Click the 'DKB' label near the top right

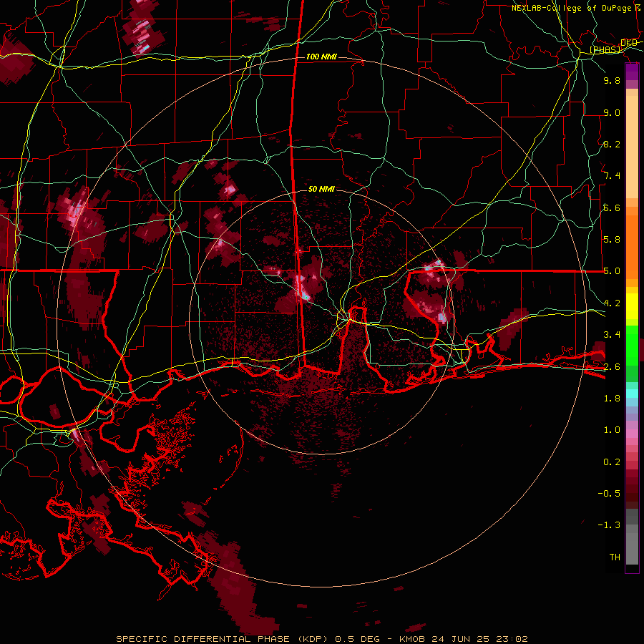629,43
